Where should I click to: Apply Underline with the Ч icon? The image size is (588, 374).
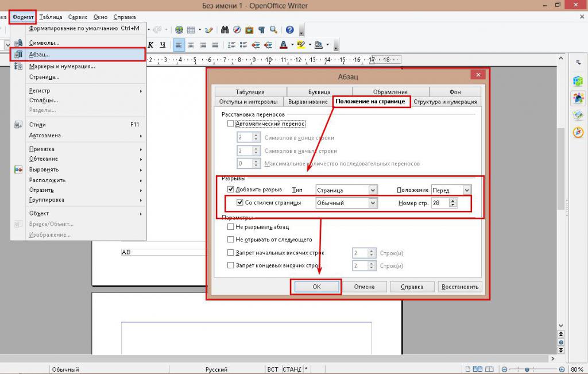click(163, 45)
